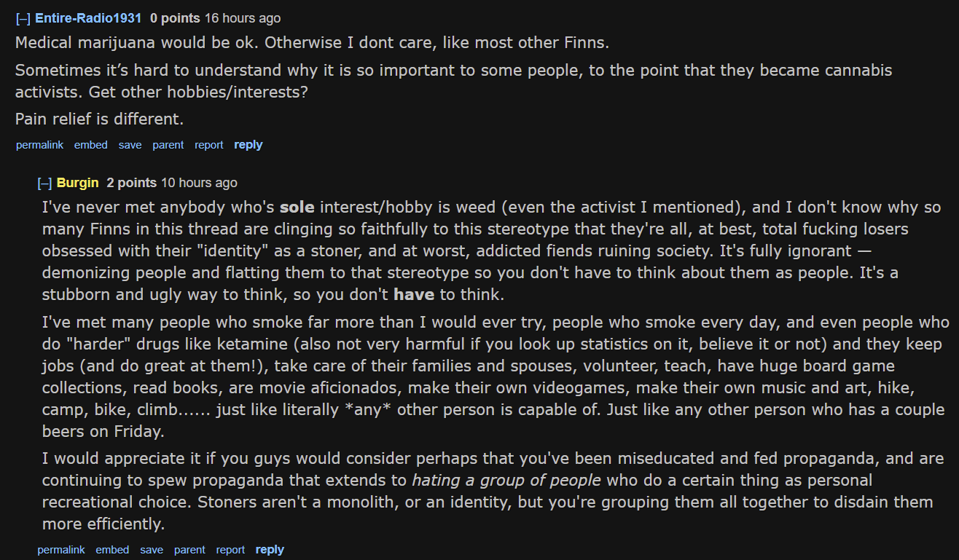
Task: Click embed under Burgin's comment
Action: tap(112, 550)
